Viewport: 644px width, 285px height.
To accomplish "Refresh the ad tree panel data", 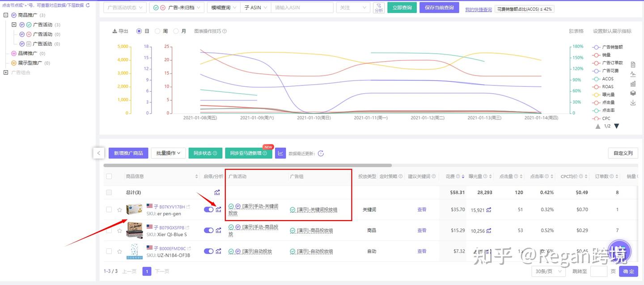I will (x=88, y=5).
